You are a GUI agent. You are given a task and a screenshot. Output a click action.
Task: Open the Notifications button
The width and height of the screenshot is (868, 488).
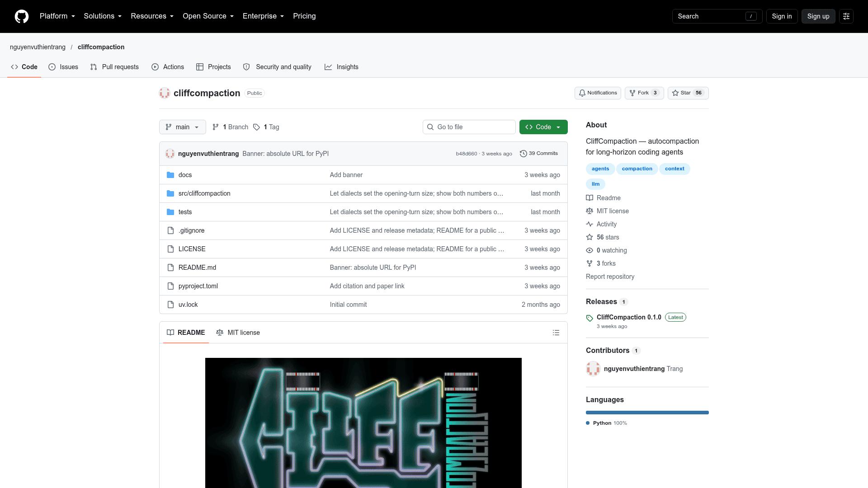pos(598,93)
